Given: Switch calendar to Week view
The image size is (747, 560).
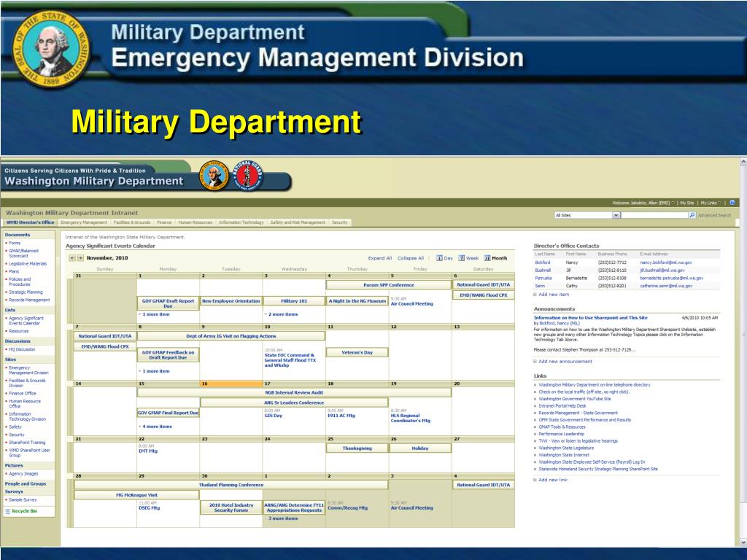Looking at the screenshot, I should (468, 258).
